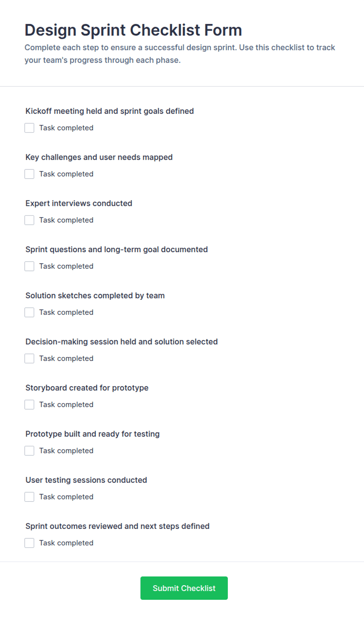
Task: Mark Expert interviews conducted as completed
Action: 29,220
